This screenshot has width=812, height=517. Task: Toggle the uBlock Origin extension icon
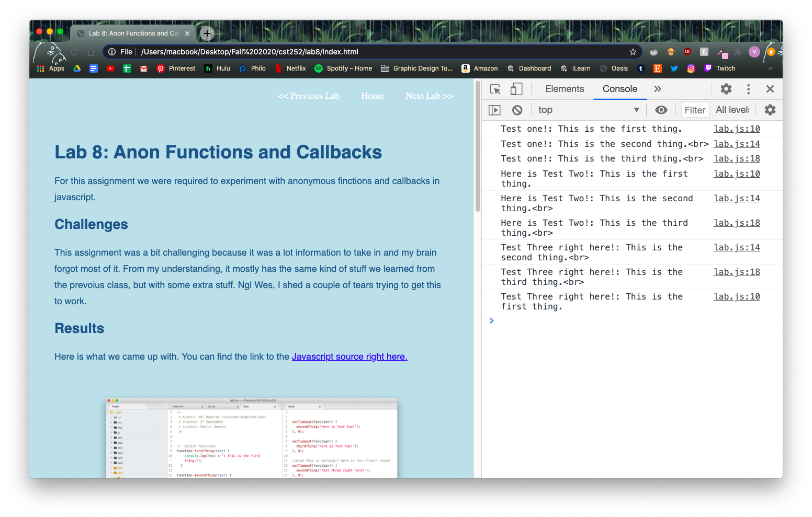tap(687, 52)
